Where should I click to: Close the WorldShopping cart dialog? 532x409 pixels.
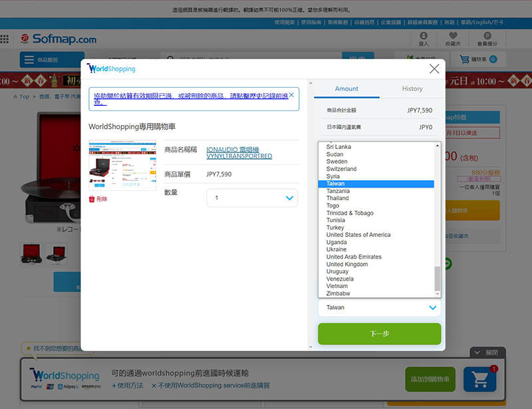(434, 69)
